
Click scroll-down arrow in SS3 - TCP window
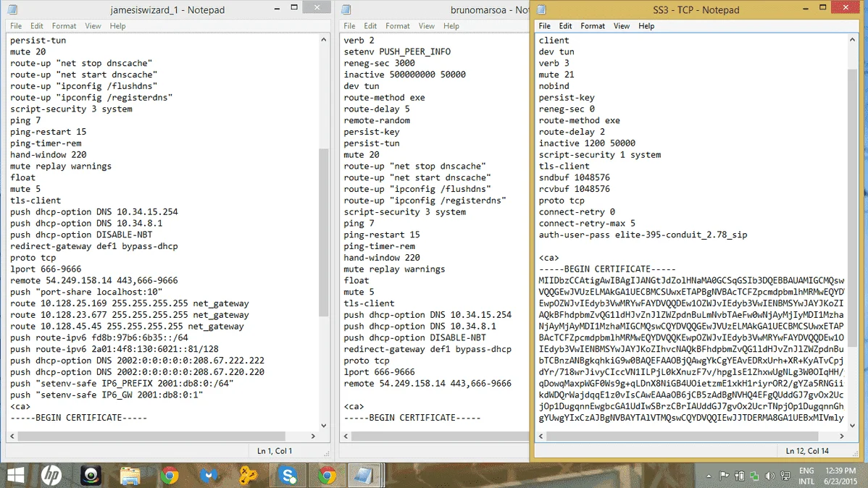click(852, 426)
